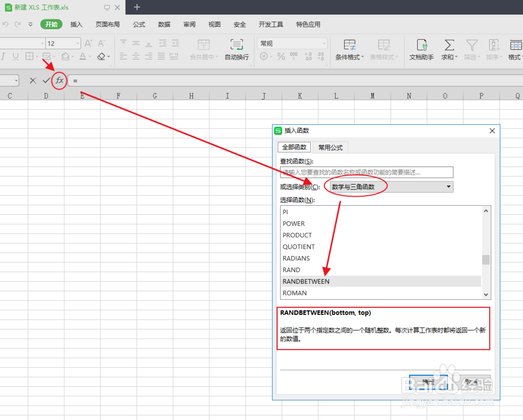Click the fx insert function icon
Screen dimensions: 523x420
[x=60, y=80]
